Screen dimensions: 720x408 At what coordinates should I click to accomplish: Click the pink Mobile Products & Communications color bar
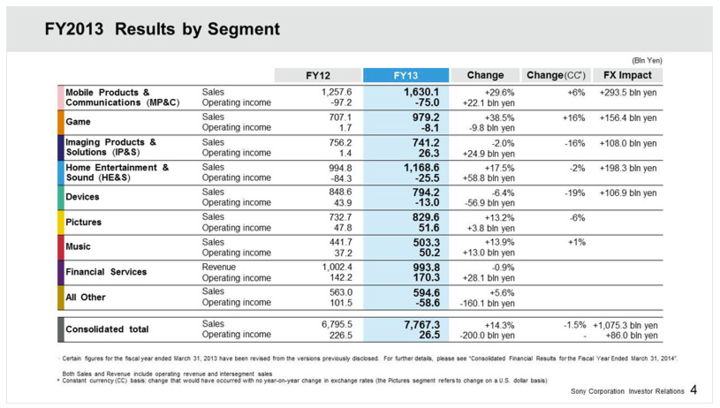click(61, 96)
